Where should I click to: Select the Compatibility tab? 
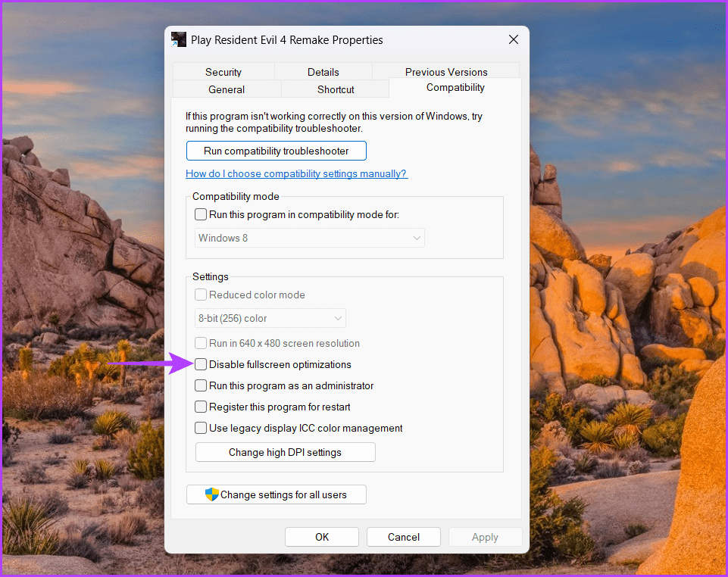455,87
